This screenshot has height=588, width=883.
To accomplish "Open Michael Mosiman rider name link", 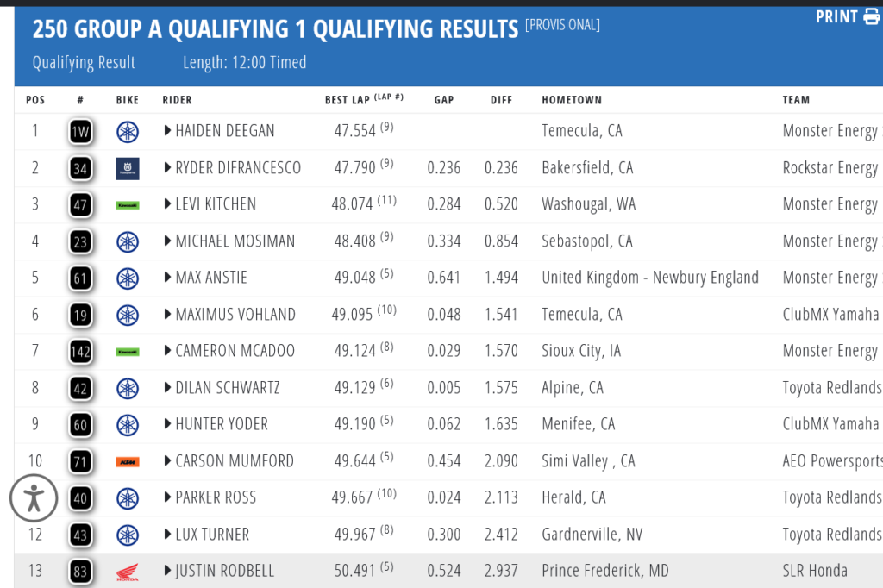I will pos(235,241).
